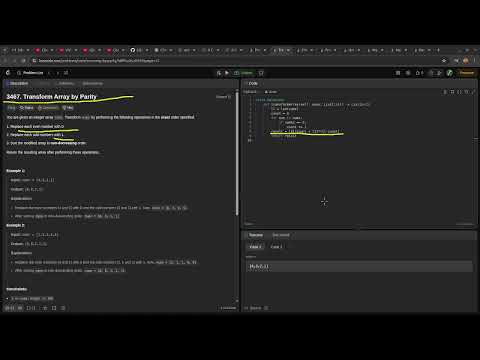Edit the nums testcase input field
480x360 pixels.
(359, 266)
